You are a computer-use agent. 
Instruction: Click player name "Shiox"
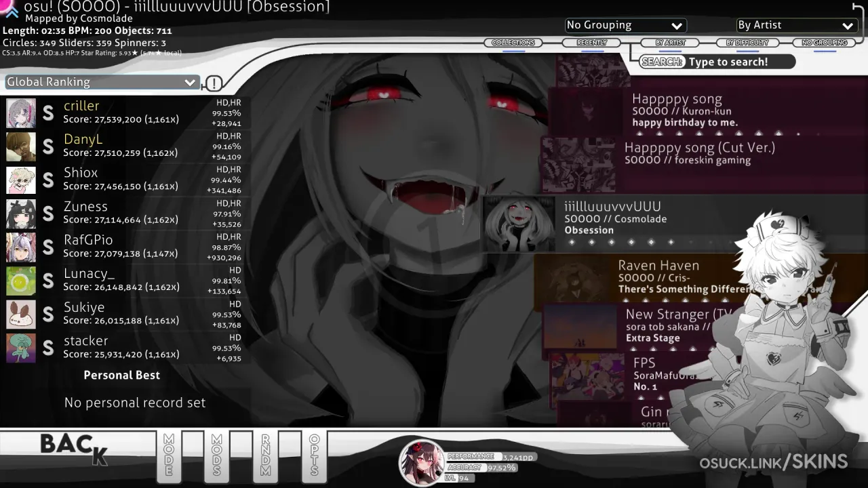pyautogui.click(x=81, y=173)
